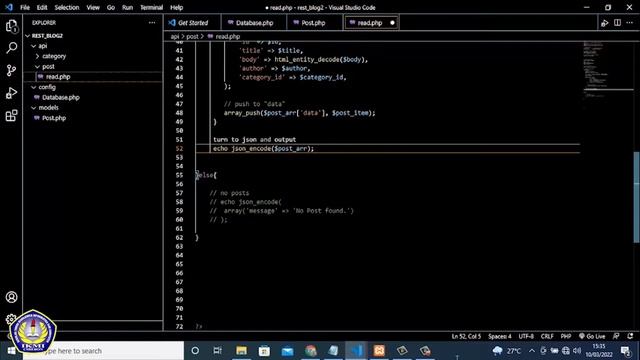Image resolution: width=640 pixels, height=360 pixels.
Task: Open the Edit menu
Action: click(x=42, y=7)
